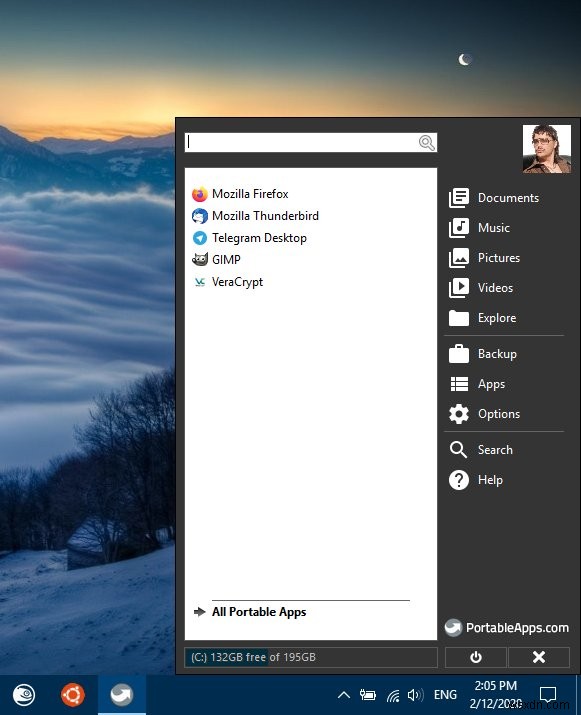581x715 pixels.
Task: Click the PortableApps.com link
Action: [507, 628]
